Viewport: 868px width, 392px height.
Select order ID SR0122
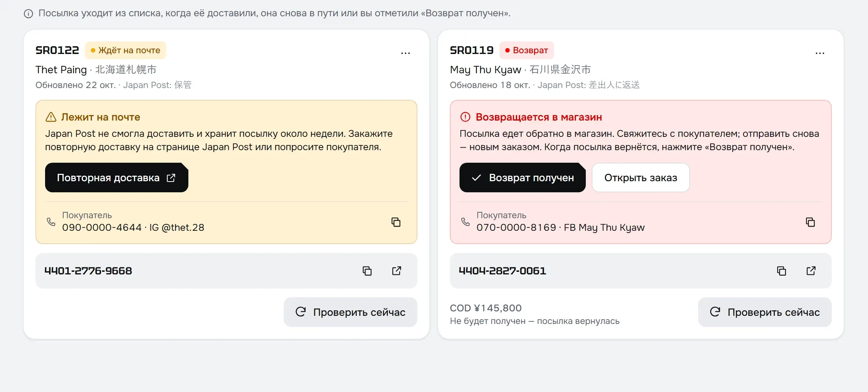(x=57, y=50)
